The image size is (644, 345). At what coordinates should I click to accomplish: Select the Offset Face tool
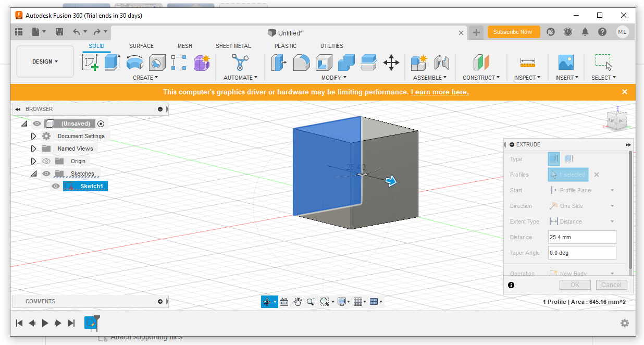click(368, 63)
